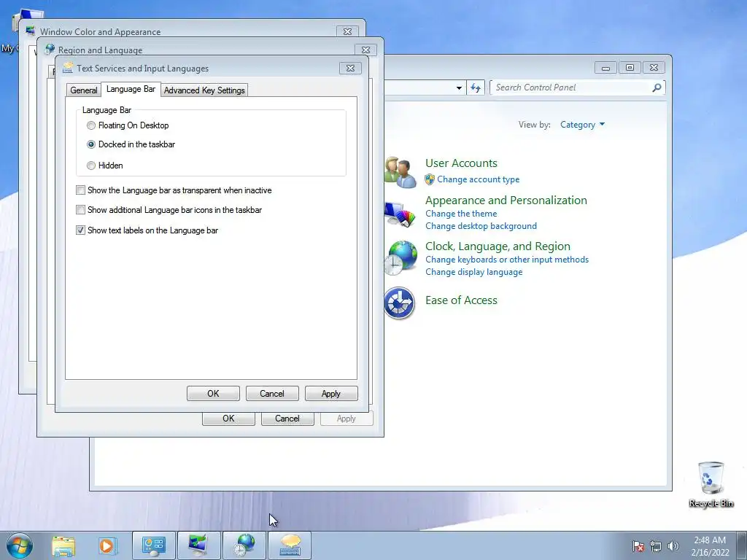Open the Windows Start menu orb
The image size is (747, 560).
pos(19,545)
